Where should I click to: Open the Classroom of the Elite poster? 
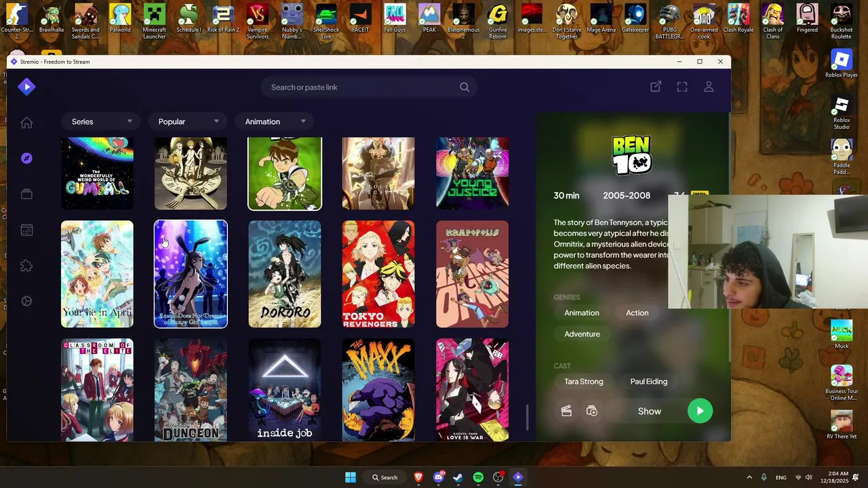coord(97,390)
